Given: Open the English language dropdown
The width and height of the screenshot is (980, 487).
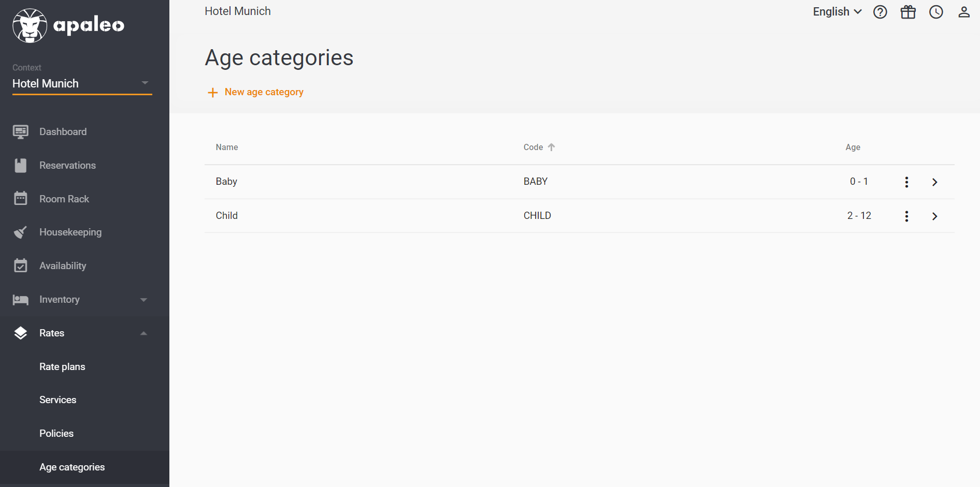Looking at the screenshot, I should [837, 12].
